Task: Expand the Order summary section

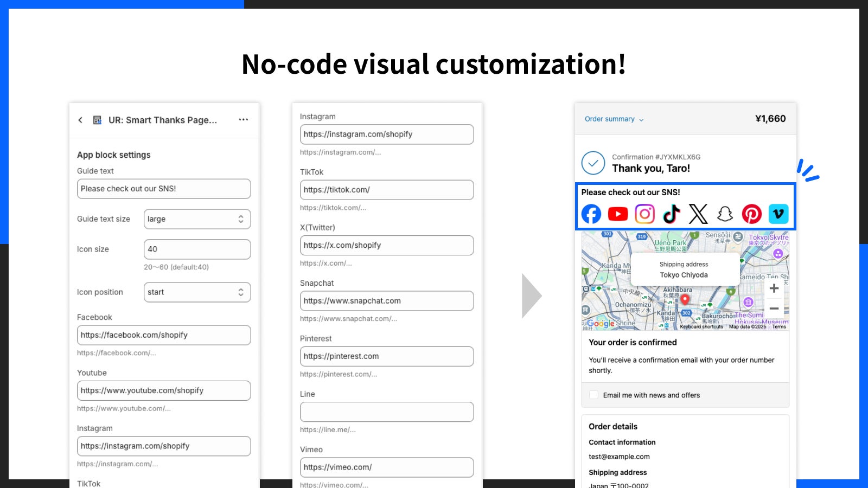Action: [614, 119]
